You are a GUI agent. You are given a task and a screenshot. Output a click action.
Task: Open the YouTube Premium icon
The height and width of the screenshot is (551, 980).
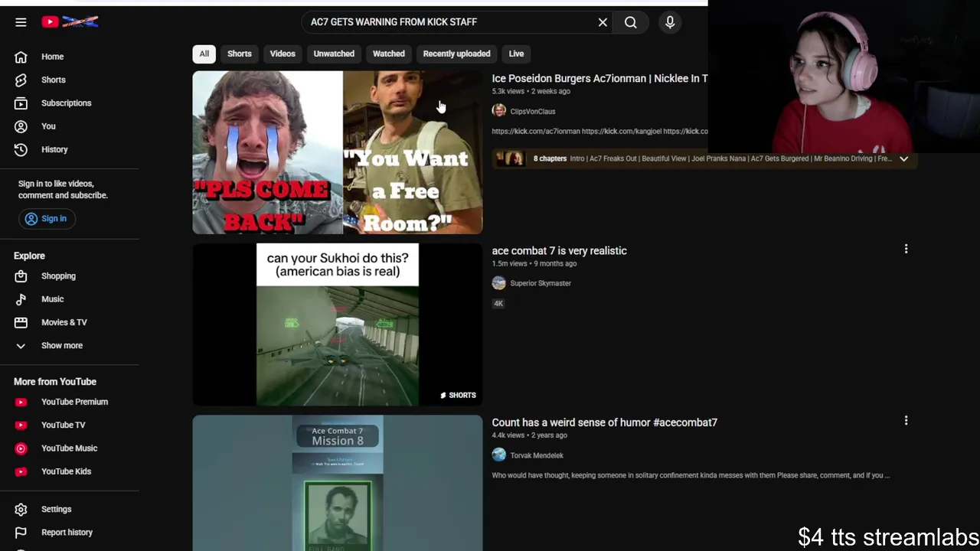(x=21, y=402)
